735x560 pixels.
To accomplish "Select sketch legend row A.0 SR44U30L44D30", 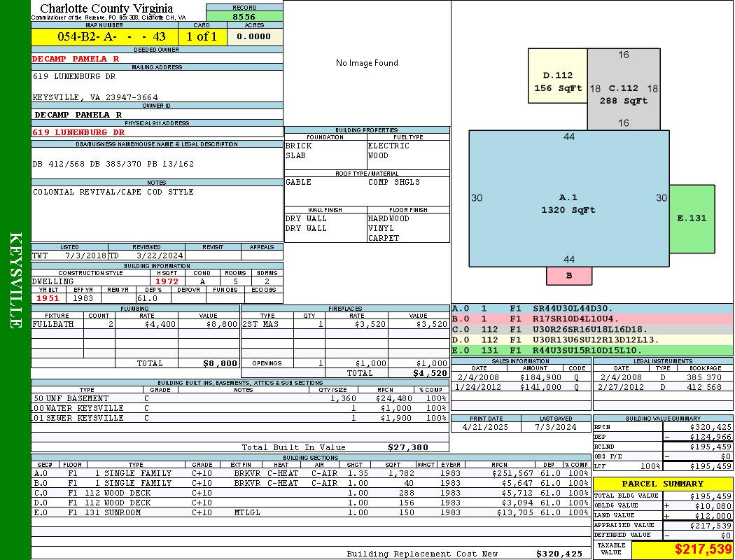I will coord(592,309).
